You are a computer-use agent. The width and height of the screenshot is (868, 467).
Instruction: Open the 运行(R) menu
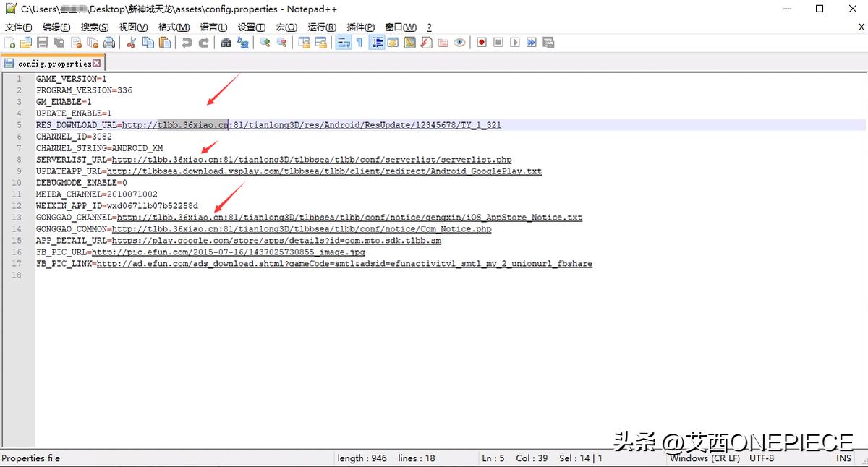322,27
